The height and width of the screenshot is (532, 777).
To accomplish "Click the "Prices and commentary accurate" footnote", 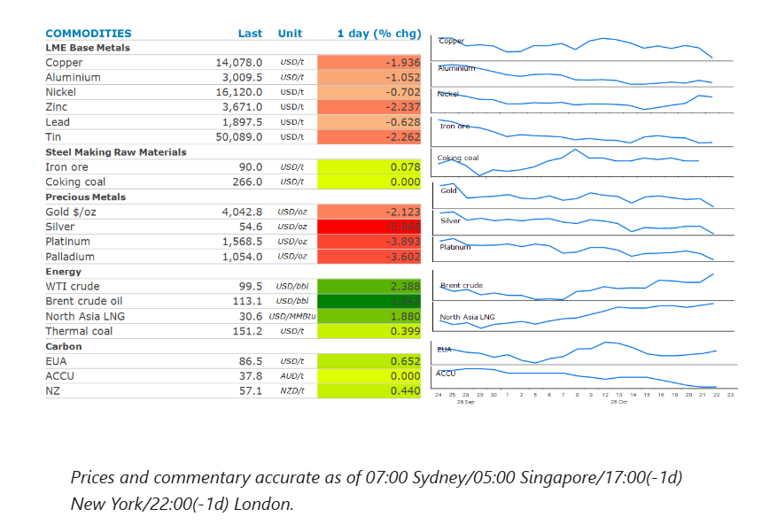I will pos(377,490).
